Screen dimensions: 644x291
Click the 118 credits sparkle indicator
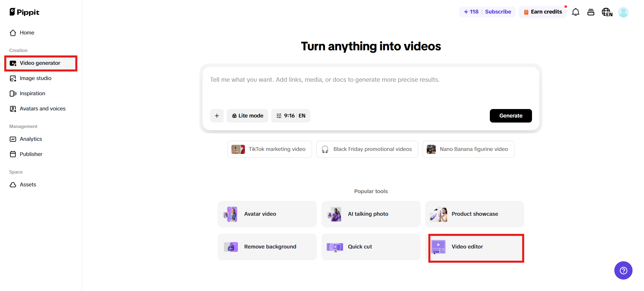click(471, 12)
